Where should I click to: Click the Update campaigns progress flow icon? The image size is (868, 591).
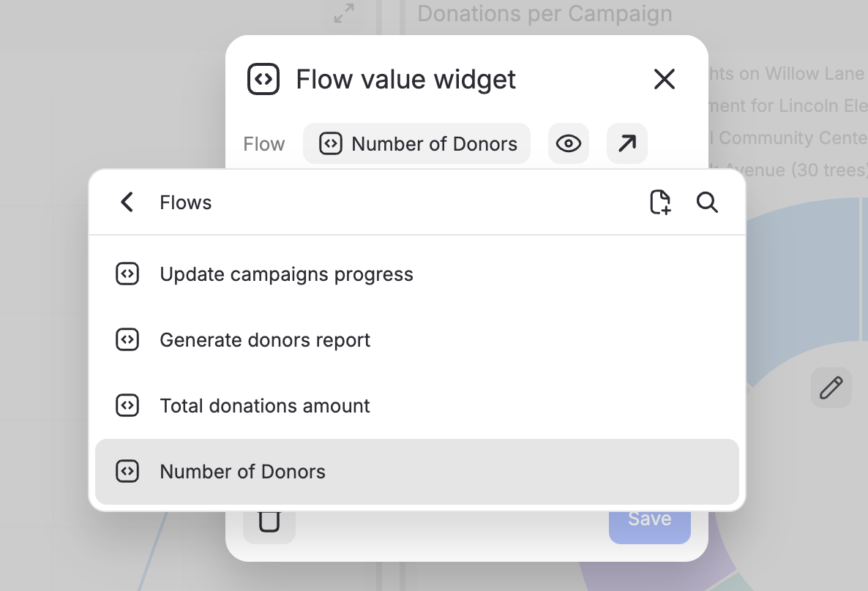[127, 274]
